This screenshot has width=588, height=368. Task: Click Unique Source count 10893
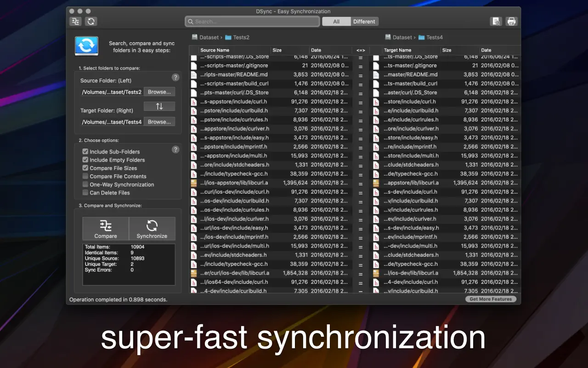point(138,259)
